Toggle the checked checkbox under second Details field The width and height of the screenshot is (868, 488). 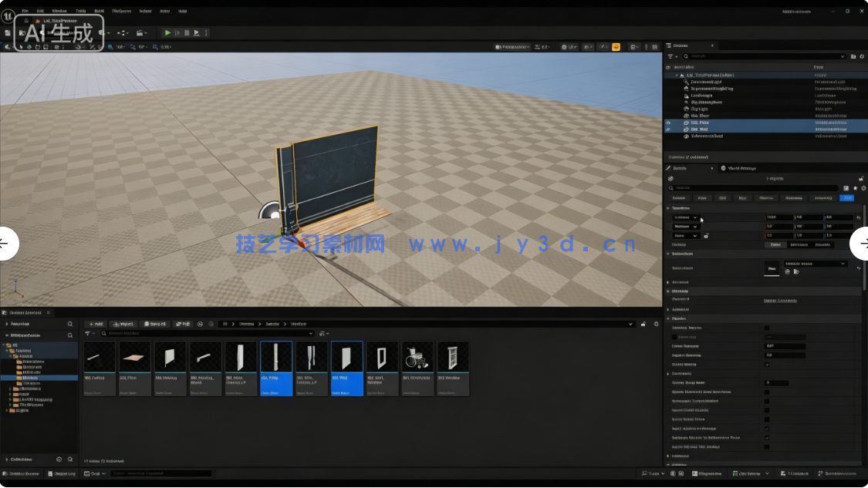coord(766,365)
